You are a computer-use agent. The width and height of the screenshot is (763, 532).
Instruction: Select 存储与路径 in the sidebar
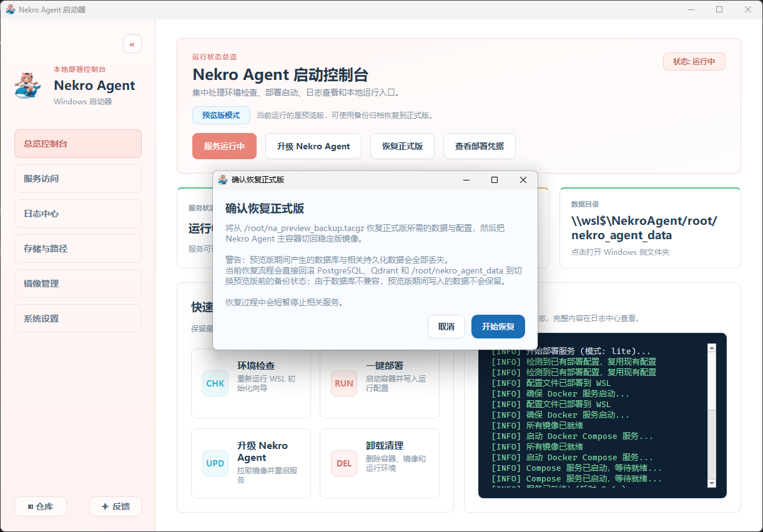[78, 249]
